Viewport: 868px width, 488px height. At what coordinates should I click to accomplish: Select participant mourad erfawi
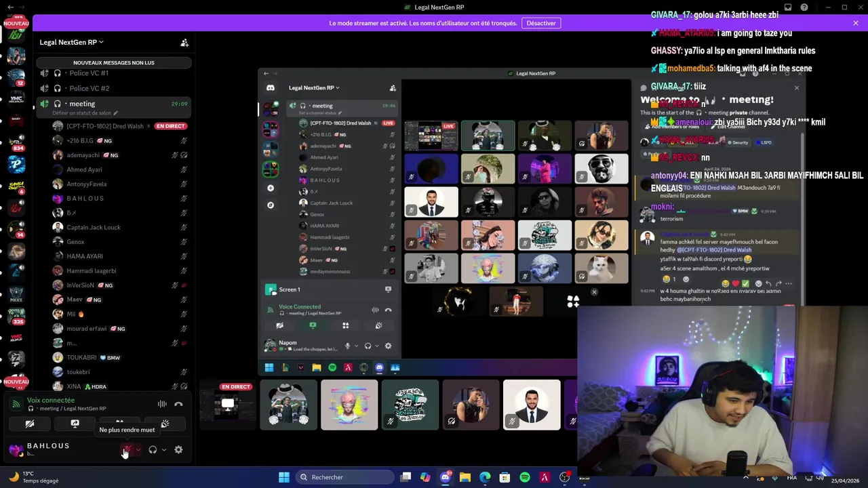tap(121, 329)
